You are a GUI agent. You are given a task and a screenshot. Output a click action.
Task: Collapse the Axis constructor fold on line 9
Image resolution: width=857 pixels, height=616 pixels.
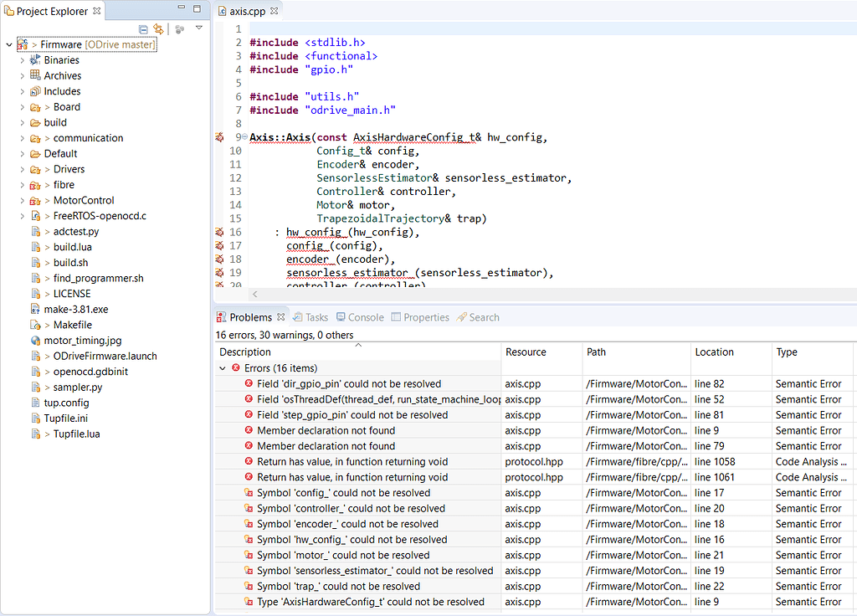pyautogui.click(x=244, y=137)
